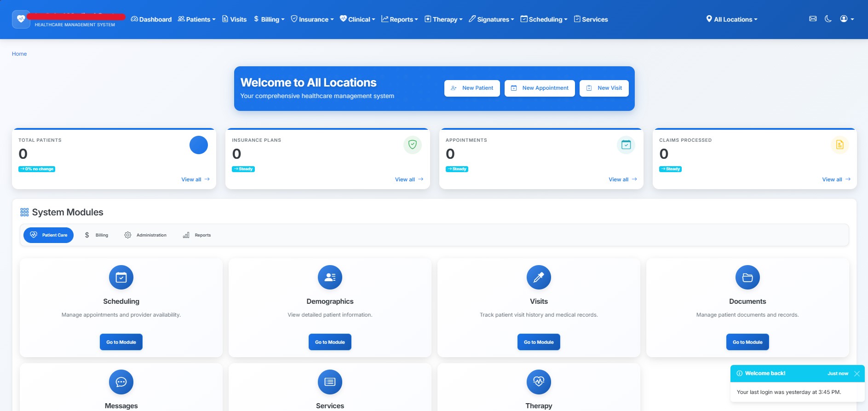Click the 'Just now' timestamp in toast
The width and height of the screenshot is (868, 411).
pos(838,374)
